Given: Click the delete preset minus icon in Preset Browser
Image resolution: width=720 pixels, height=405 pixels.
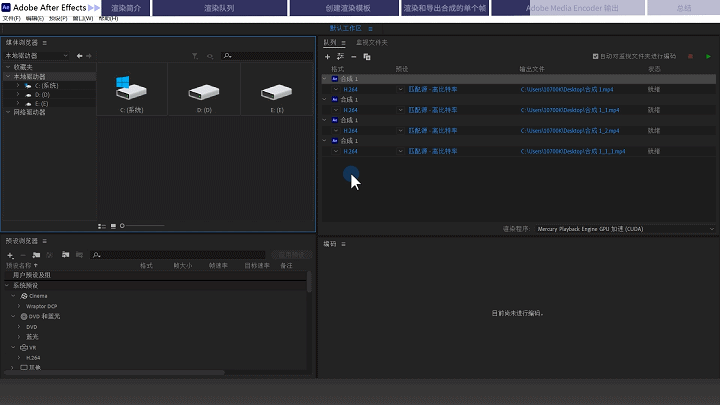Looking at the screenshot, I should tap(22, 255).
